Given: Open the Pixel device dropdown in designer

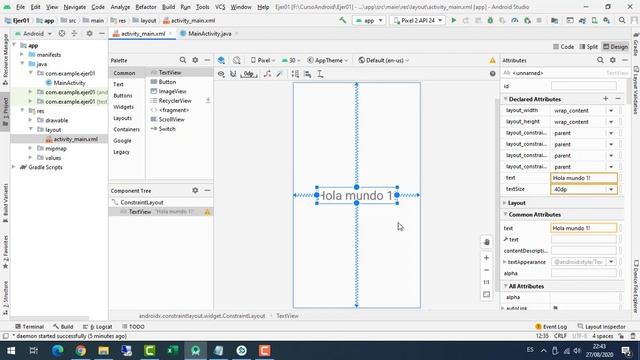Looking at the screenshot, I should 263,60.
